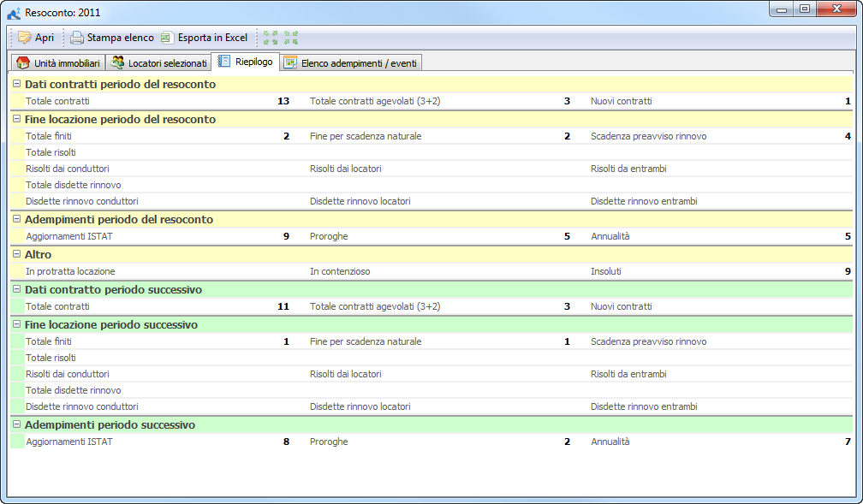Collapse the Altro section

[16, 254]
